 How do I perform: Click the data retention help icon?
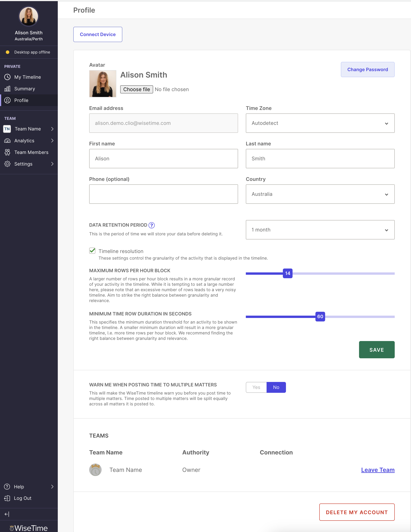[152, 225]
